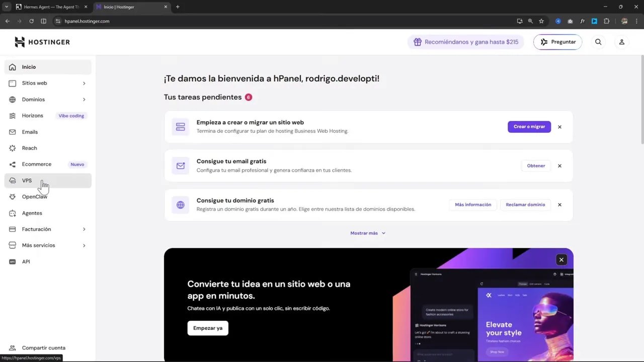Screen dimensions: 644x362
Task: Bookmark this page with star icon
Action: 541,21
